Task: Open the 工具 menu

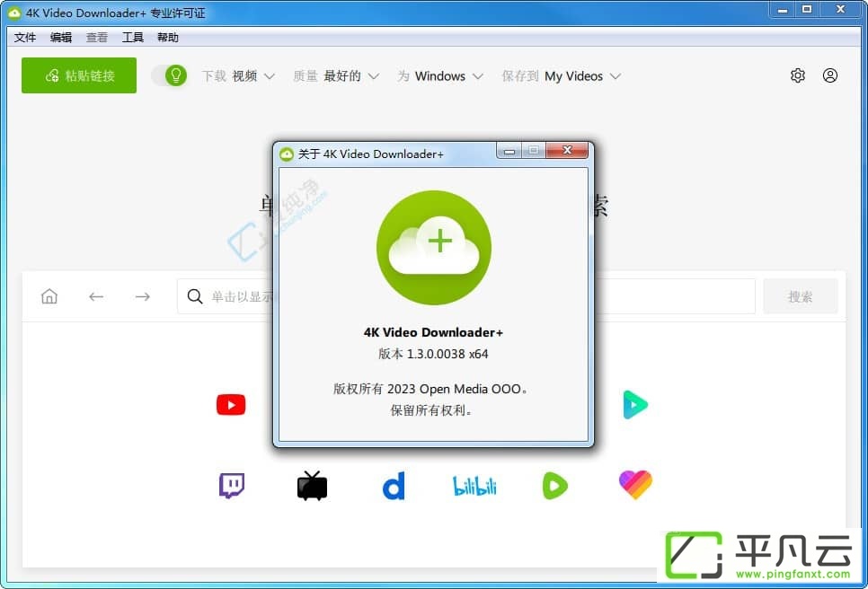Action: (x=132, y=37)
